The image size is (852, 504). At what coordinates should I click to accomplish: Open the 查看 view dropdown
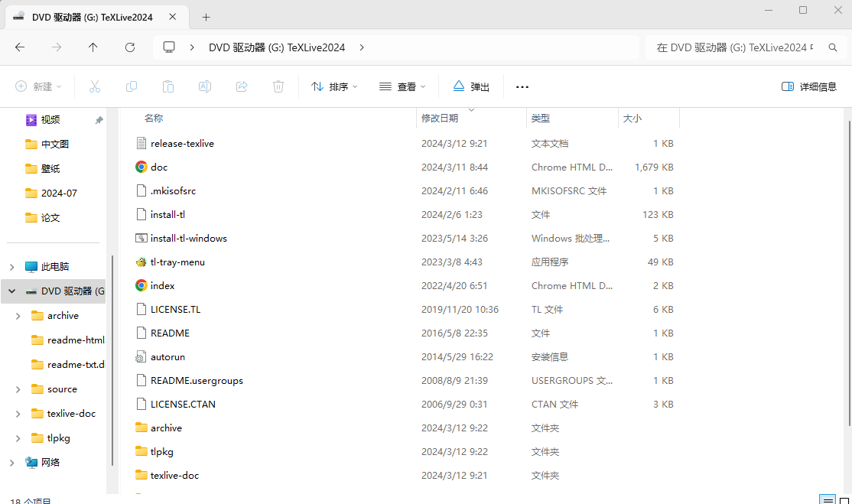(402, 86)
